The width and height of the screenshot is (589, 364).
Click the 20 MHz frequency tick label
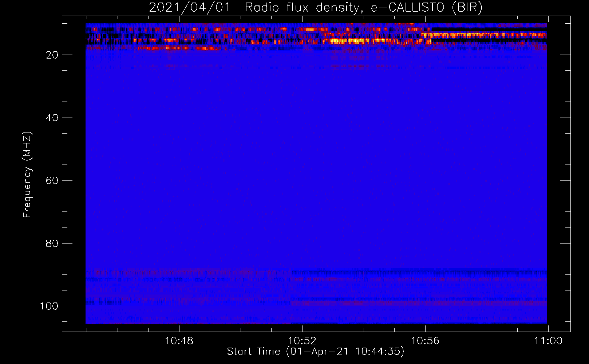click(x=52, y=55)
